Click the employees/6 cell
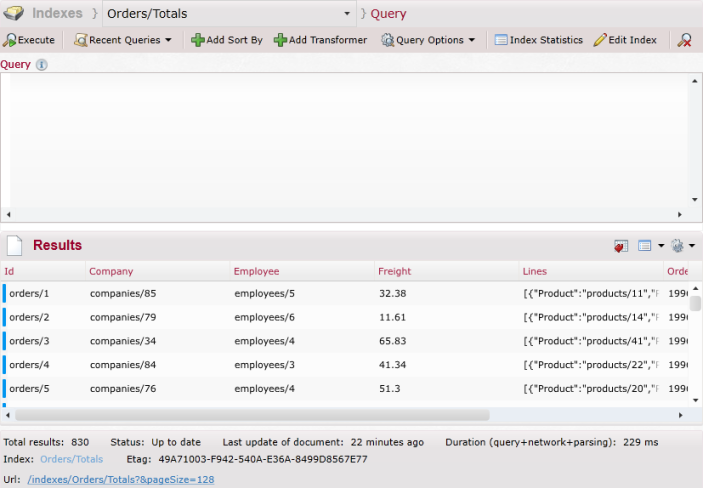This screenshot has height=488, width=703. 265,317
